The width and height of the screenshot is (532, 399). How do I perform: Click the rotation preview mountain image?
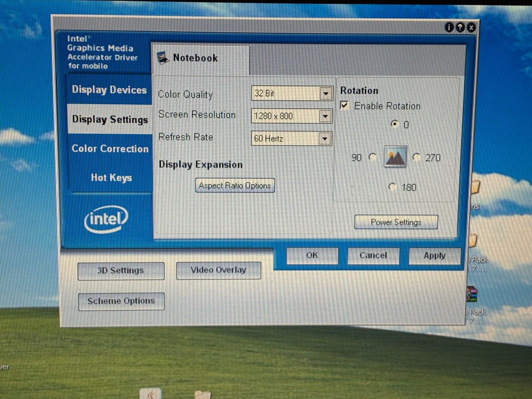(x=395, y=157)
